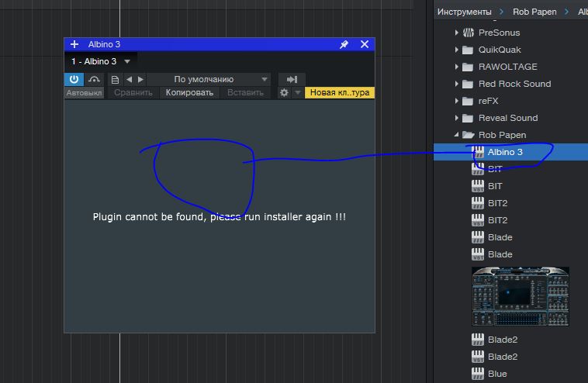
Task: Click the PreSonus logo icon in tree
Action: pos(468,33)
